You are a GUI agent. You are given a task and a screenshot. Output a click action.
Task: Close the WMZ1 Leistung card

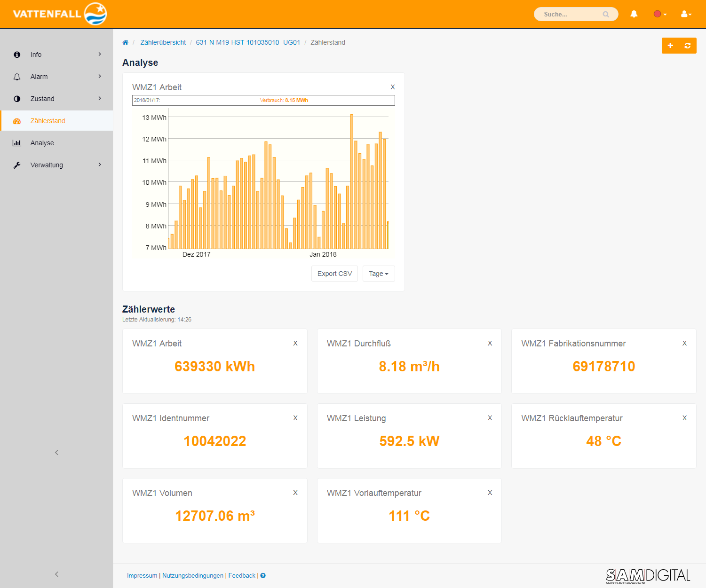coord(490,418)
